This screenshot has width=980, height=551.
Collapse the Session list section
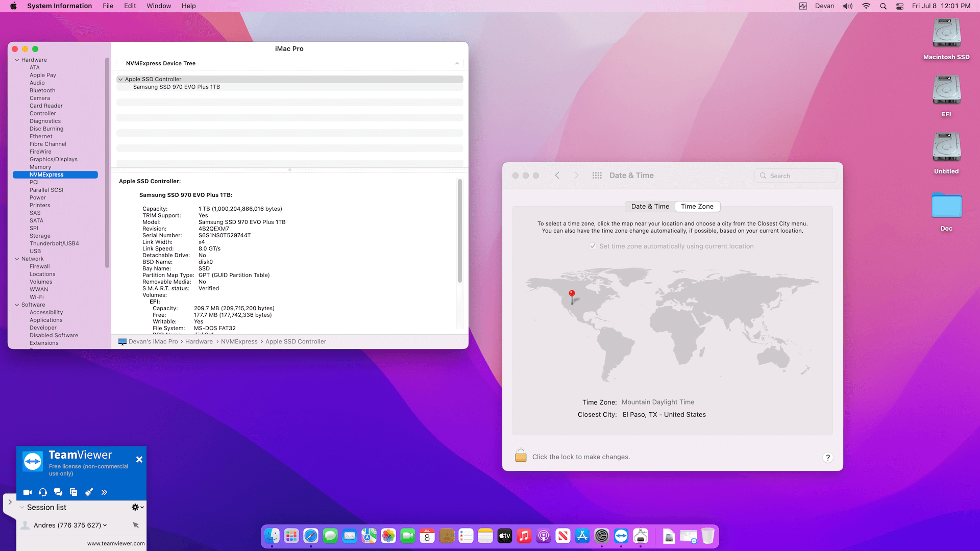(x=22, y=508)
